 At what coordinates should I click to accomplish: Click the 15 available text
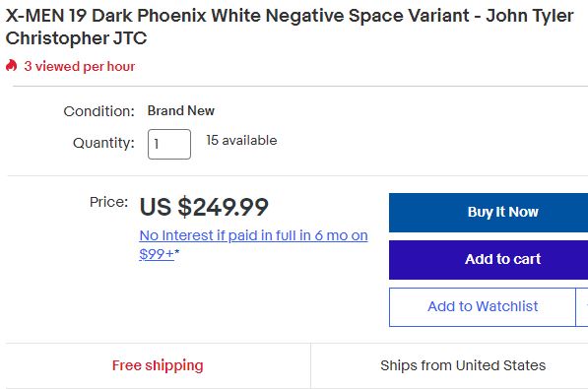[x=241, y=140]
